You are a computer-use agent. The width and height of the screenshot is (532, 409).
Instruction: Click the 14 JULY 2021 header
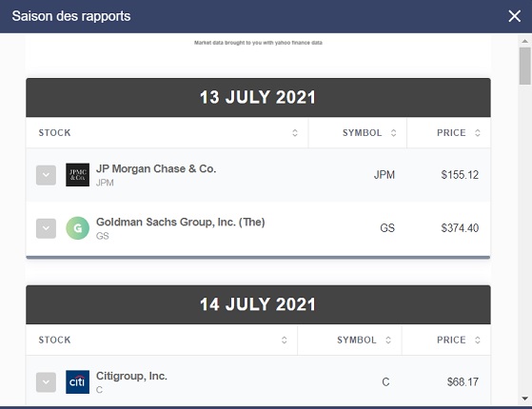pyautogui.click(x=258, y=304)
